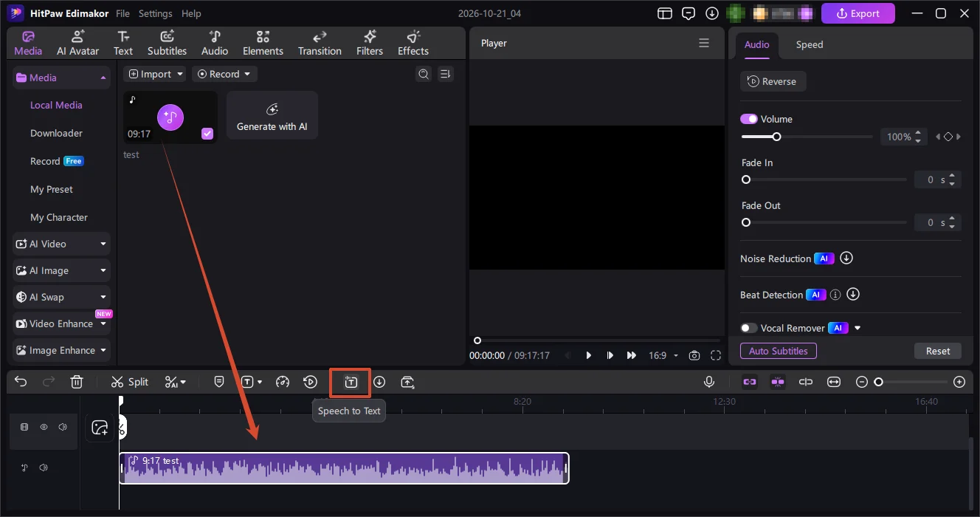Zoom in the timeline with plus icon
The width and height of the screenshot is (980, 517).
pyautogui.click(x=959, y=382)
